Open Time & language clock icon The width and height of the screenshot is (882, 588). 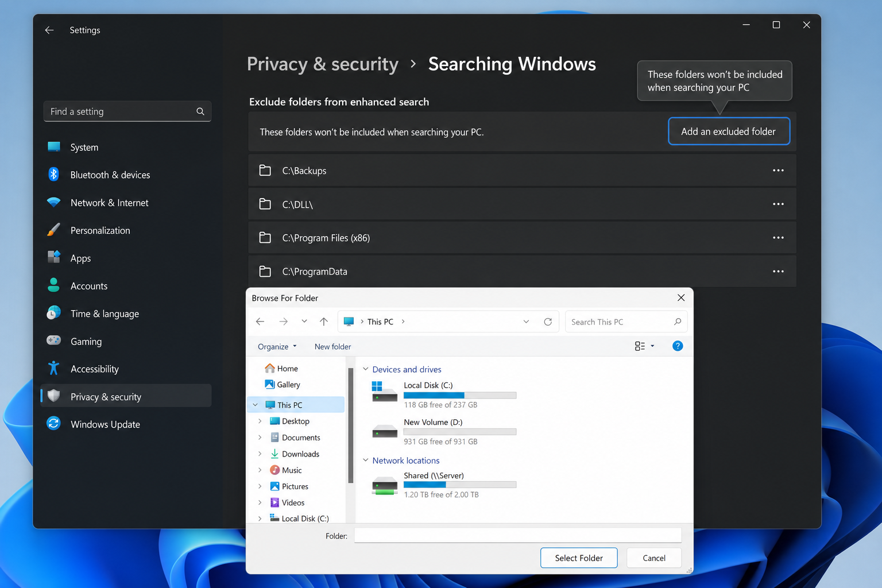point(54,313)
